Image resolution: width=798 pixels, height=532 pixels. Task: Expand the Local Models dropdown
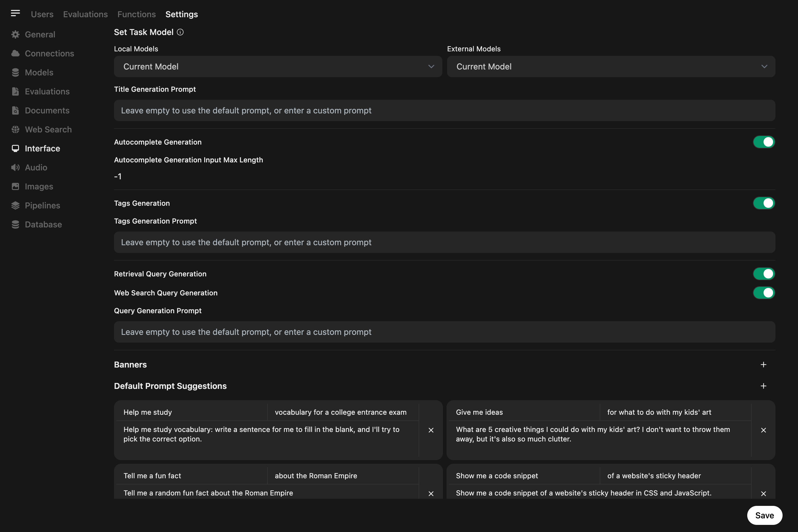(278, 66)
